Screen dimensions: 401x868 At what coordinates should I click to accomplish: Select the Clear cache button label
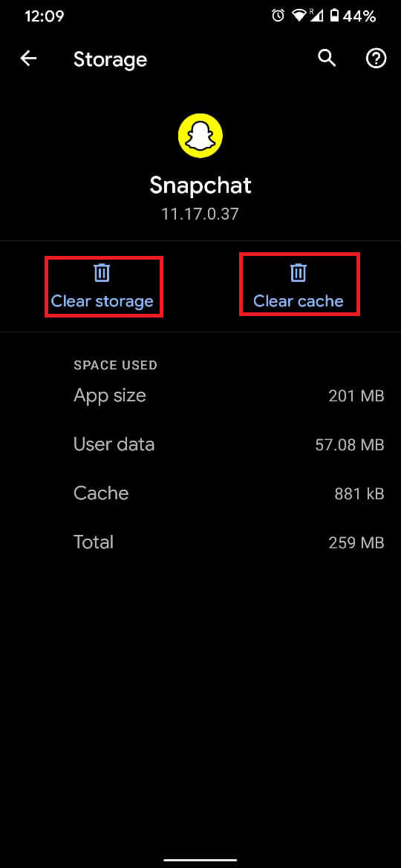[x=299, y=301]
